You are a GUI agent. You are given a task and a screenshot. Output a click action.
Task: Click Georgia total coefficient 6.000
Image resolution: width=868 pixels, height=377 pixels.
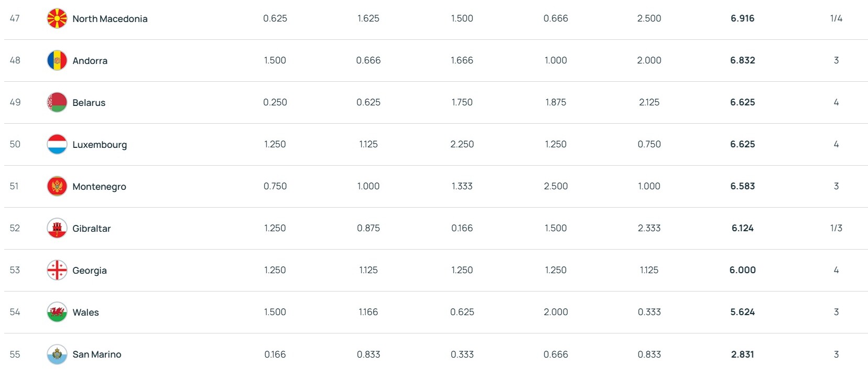pos(742,270)
